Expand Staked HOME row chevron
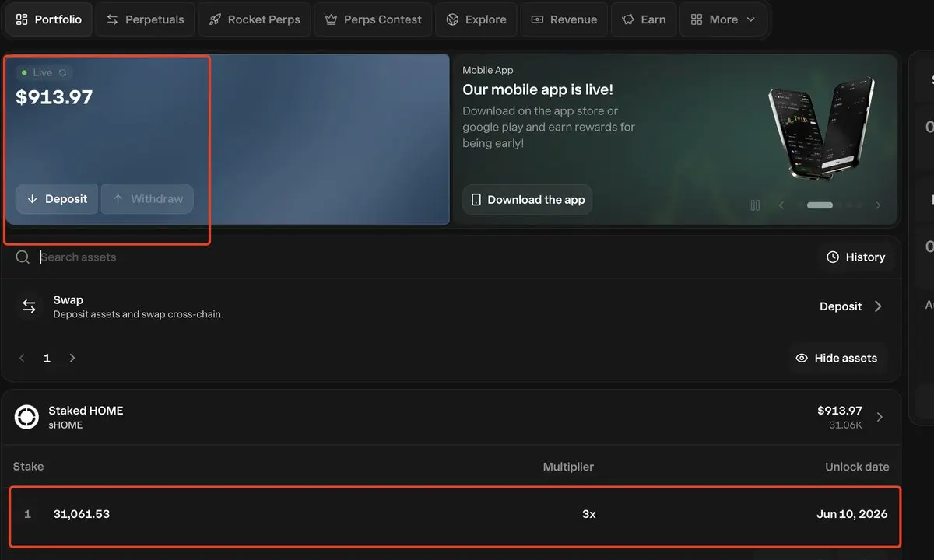The width and height of the screenshot is (934, 560). point(880,418)
